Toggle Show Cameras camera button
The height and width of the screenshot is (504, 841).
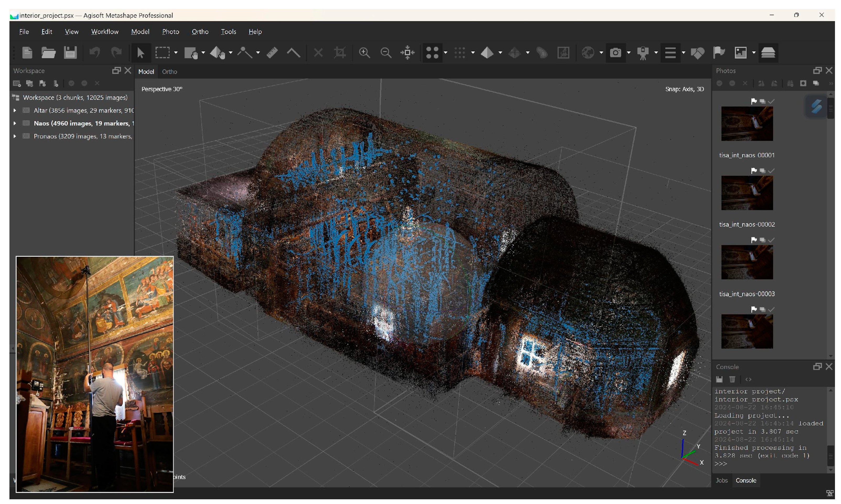[615, 53]
